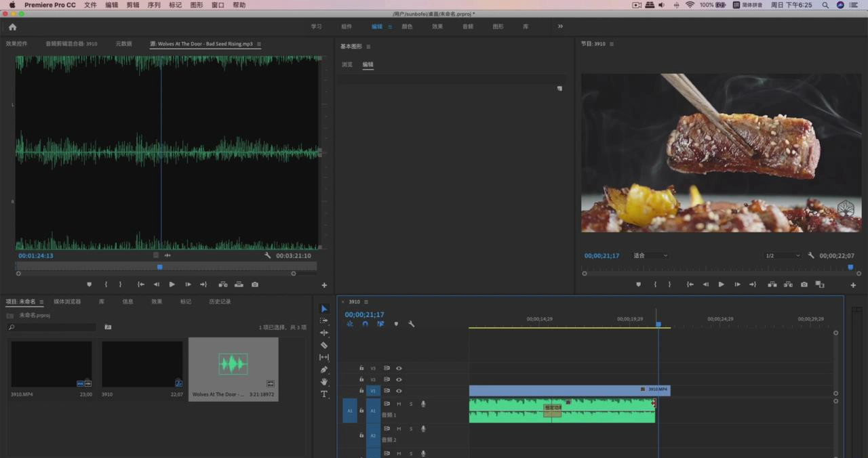The width and height of the screenshot is (868, 458).
Task: Open the 序列 menu
Action: [x=154, y=5]
